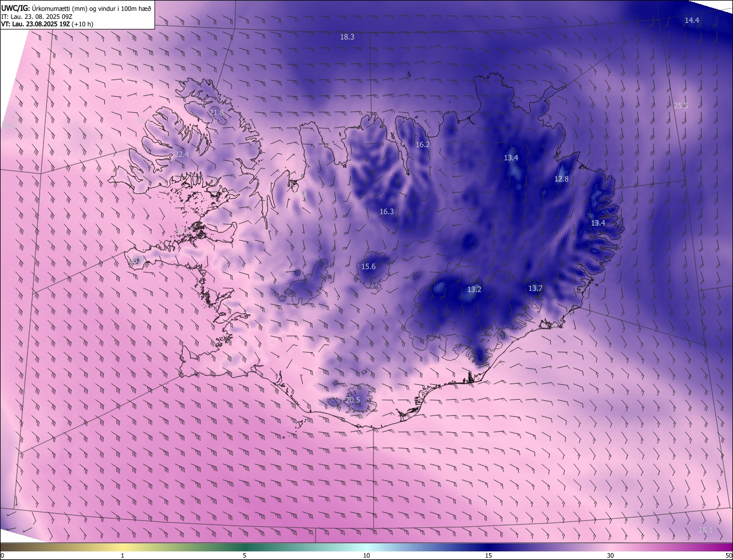Select the VT: Lau. 23.08.2025 19Z line
This screenshot has width=733, height=560.
click(47, 24)
